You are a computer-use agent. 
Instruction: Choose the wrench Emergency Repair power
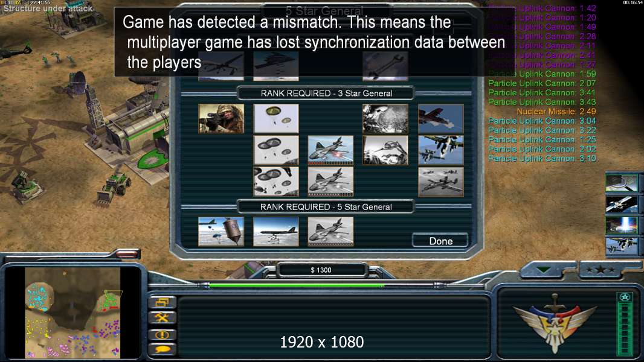click(385, 66)
